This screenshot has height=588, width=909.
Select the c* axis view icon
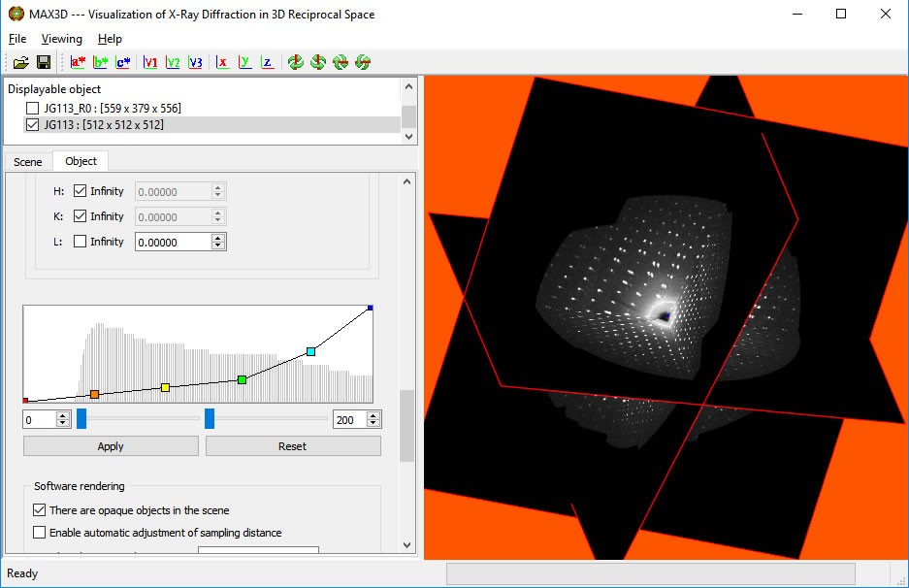[x=123, y=62]
